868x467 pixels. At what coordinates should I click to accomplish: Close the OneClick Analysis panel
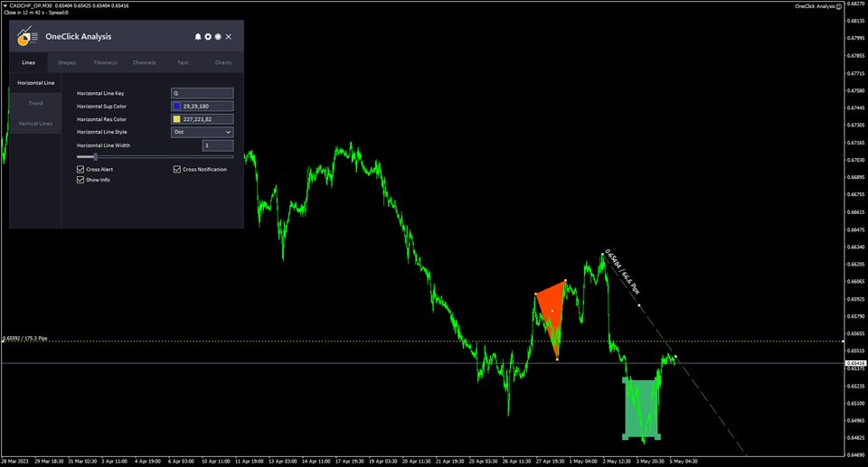tap(229, 36)
